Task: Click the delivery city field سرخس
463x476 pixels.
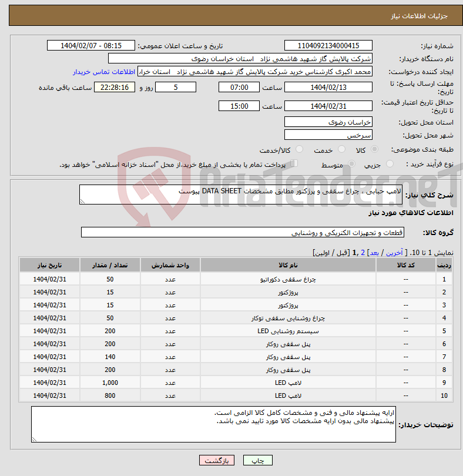Action: (x=328, y=135)
